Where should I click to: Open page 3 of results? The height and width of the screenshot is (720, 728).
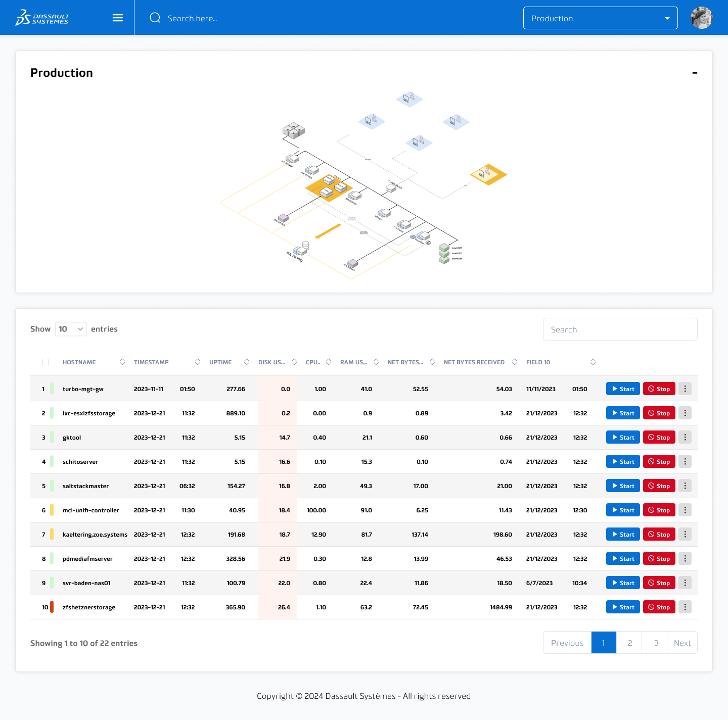pyautogui.click(x=655, y=642)
